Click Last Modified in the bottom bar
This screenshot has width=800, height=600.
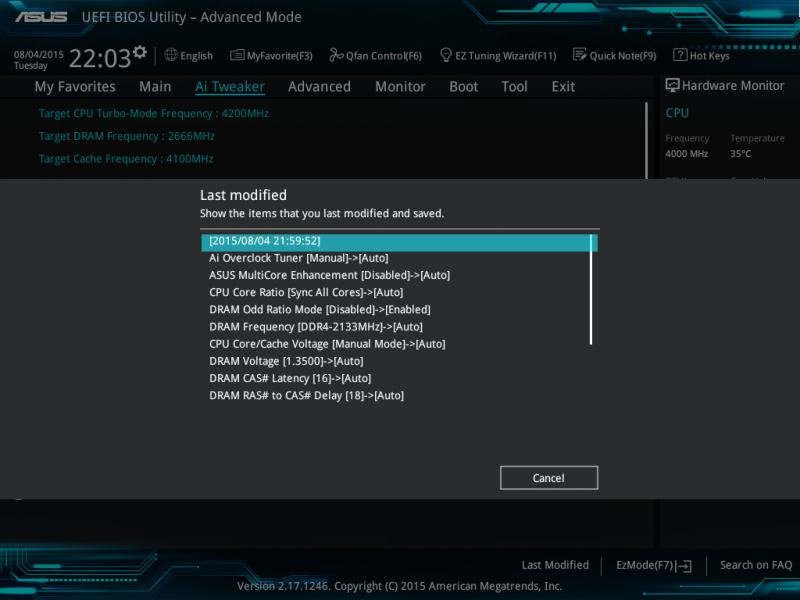[555, 565]
